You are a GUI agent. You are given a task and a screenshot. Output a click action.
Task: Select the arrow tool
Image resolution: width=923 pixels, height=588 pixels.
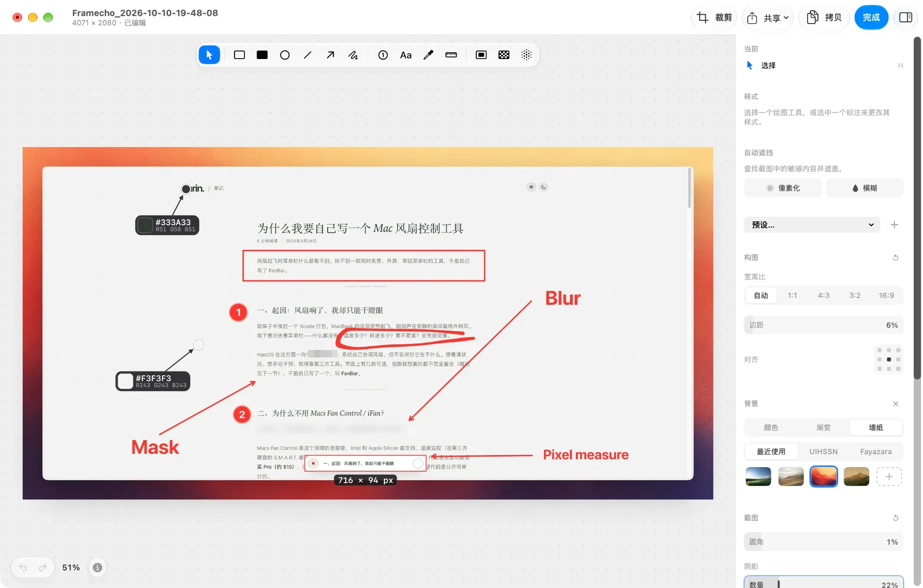330,55
